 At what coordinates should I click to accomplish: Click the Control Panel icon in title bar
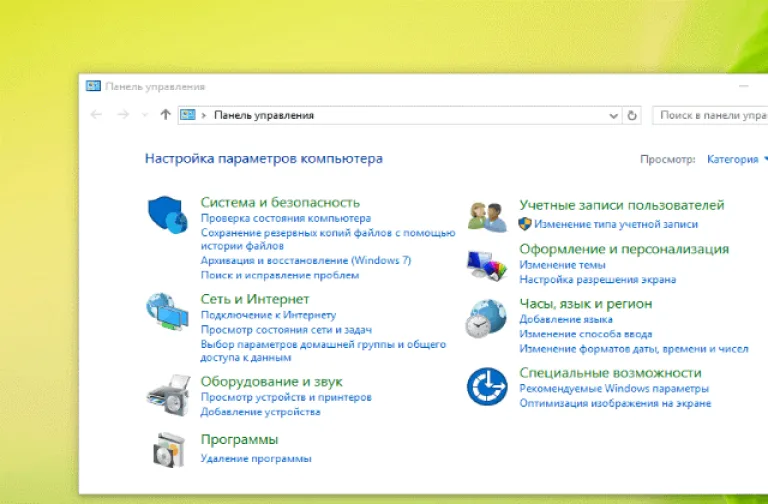93,86
